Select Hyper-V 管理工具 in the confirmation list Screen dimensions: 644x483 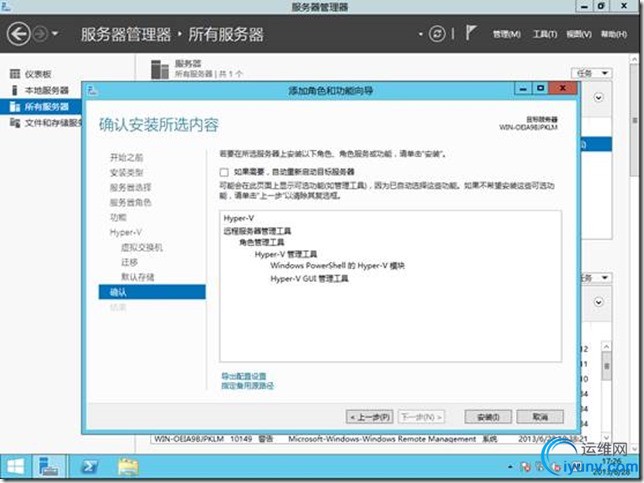tap(285, 254)
